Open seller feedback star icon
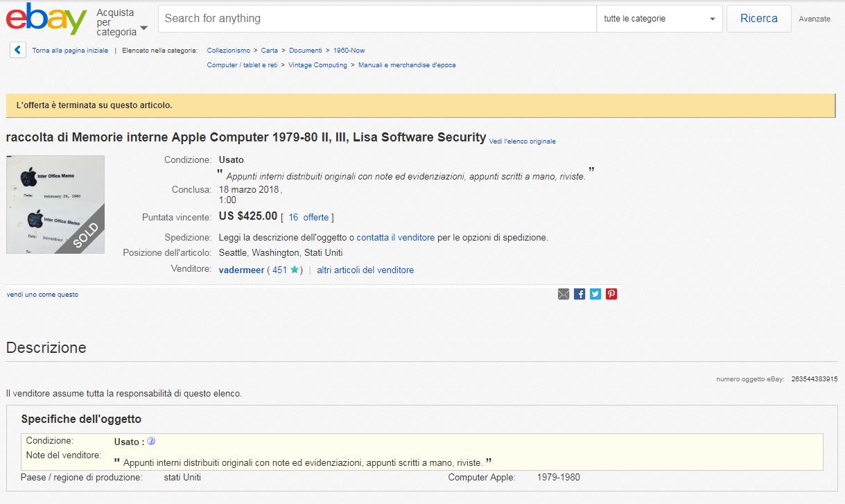This screenshot has width=845, height=504. [x=295, y=270]
